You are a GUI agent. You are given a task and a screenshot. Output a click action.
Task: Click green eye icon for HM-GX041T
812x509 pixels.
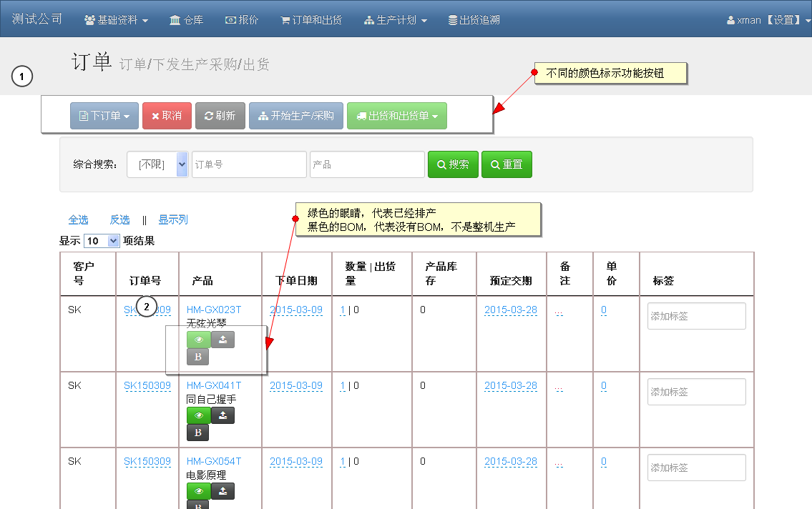click(199, 415)
